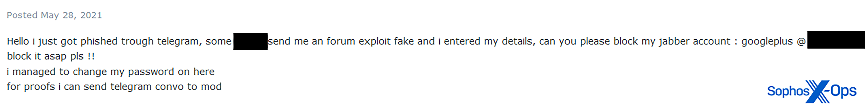Image resolution: width=868 pixels, height=105 pixels.
Task: Click the black redaction box after "some"
Action: (x=250, y=42)
